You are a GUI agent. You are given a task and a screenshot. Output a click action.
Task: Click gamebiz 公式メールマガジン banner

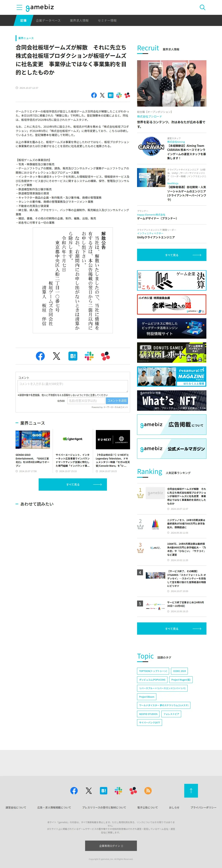(171, 449)
